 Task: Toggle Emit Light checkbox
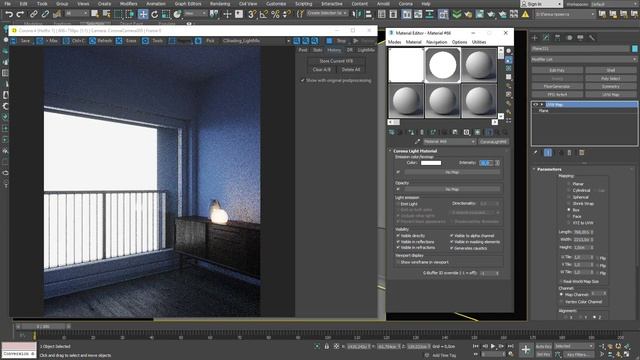pyautogui.click(x=398, y=204)
